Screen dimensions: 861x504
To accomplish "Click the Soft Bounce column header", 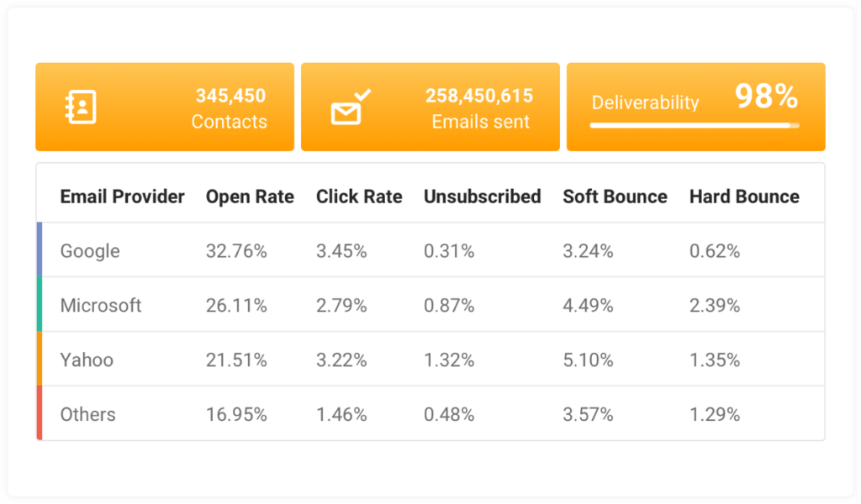I will tap(615, 197).
